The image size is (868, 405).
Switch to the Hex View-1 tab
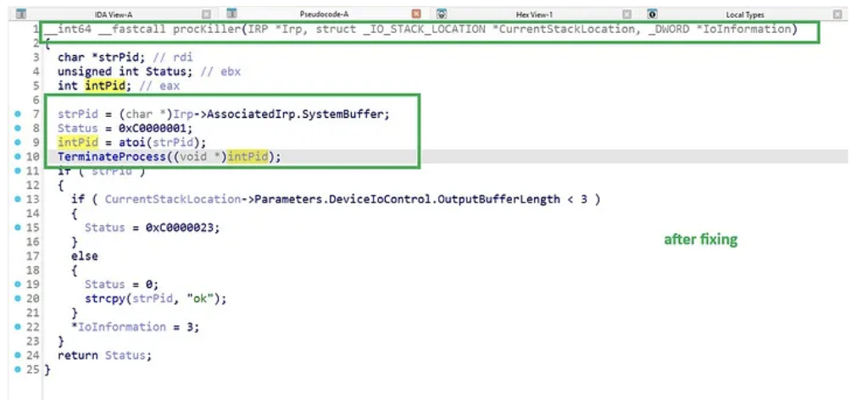pyautogui.click(x=534, y=14)
